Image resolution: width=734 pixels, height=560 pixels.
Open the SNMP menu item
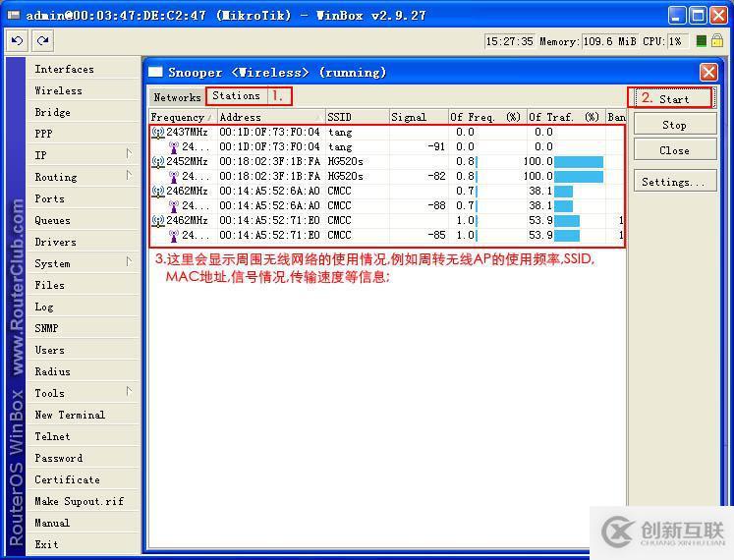(x=84, y=328)
